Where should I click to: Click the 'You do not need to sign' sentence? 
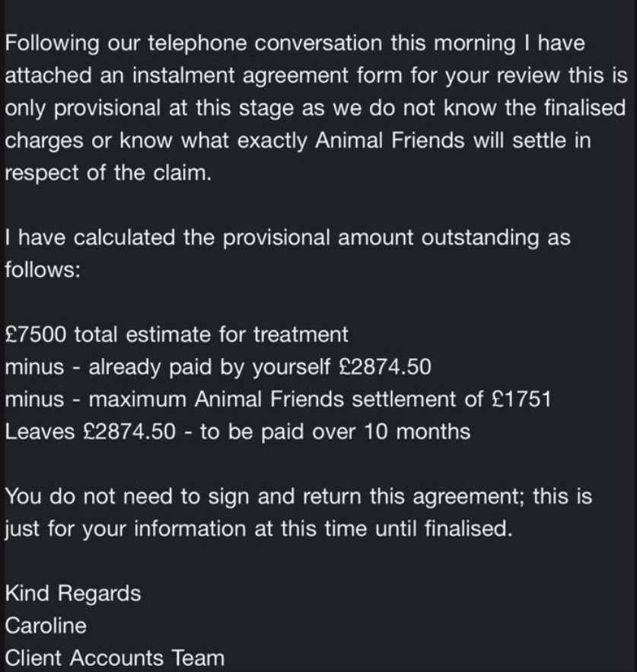click(x=152, y=497)
